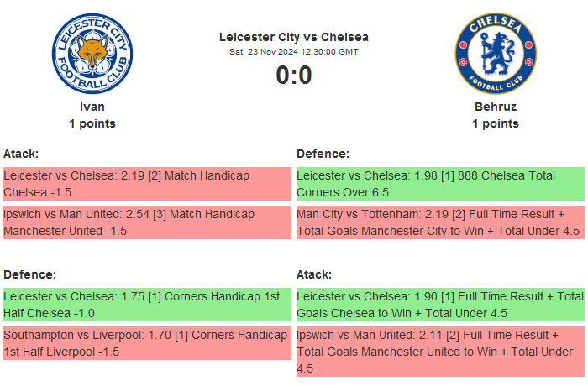The height and width of the screenshot is (386, 588).
Task: Select Manchester City to Win bet row
Action: click(440, 222)
